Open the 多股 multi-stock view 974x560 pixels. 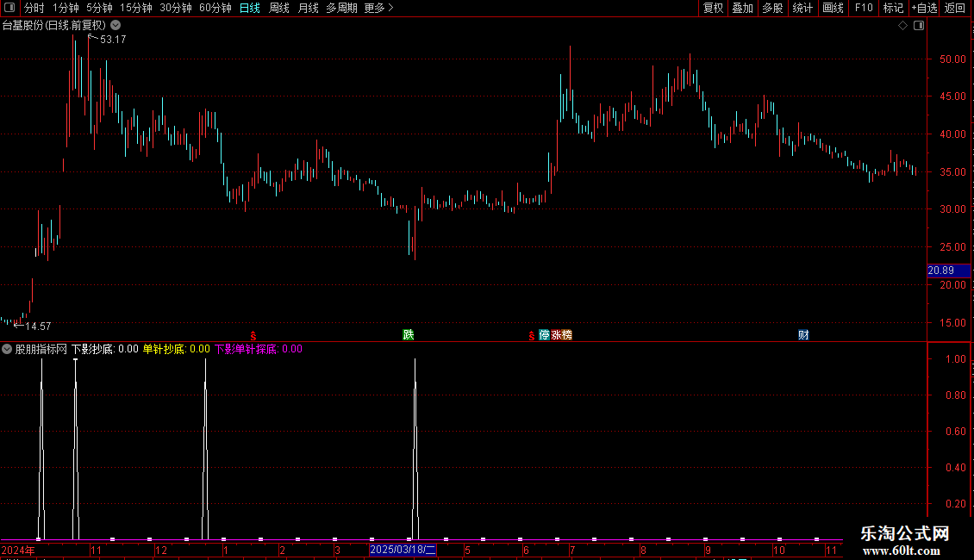pos(773,8)
